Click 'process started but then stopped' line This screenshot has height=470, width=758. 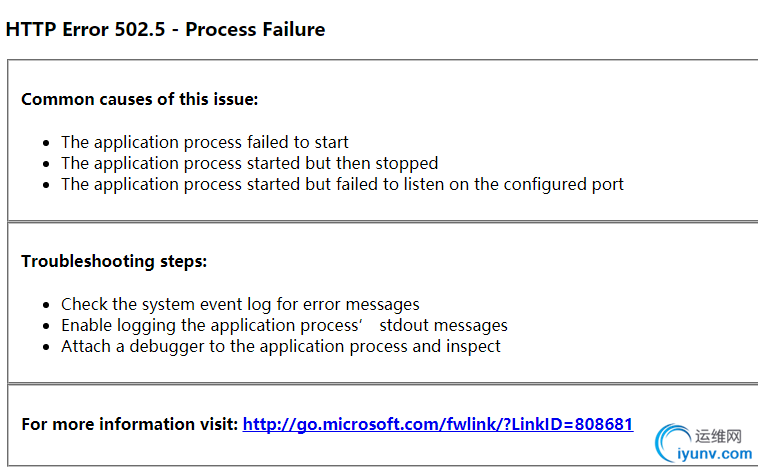click(x=249, y=163)
